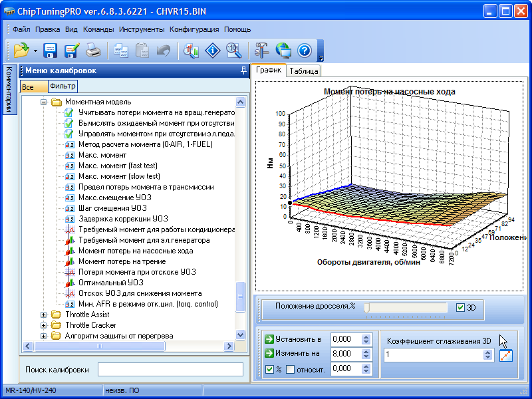Switch to the Таблица tab

coord(304,71)
